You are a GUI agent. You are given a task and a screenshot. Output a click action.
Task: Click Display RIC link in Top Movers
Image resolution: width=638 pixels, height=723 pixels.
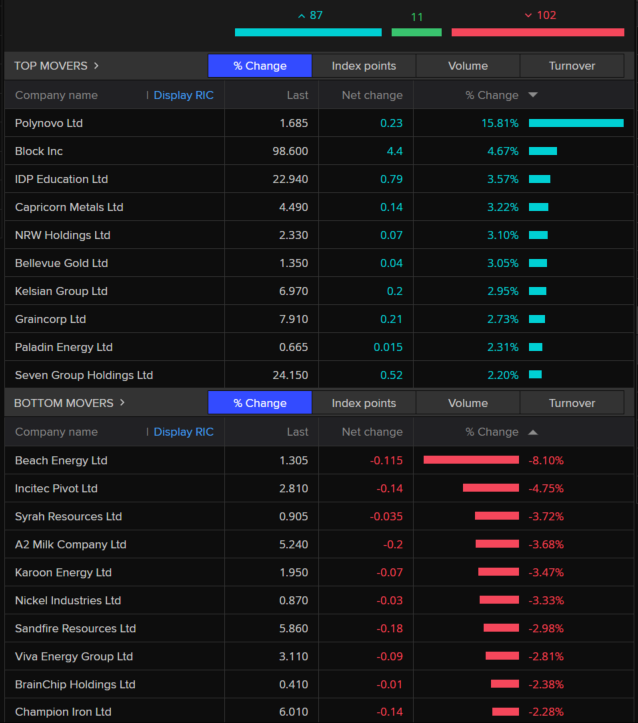pos(183,95)
